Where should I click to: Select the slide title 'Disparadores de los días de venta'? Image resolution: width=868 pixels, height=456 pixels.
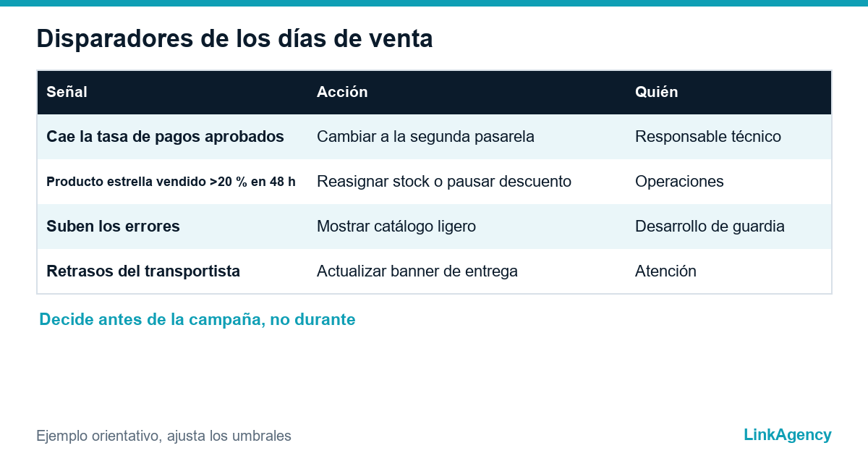click(x=234, y=38)
